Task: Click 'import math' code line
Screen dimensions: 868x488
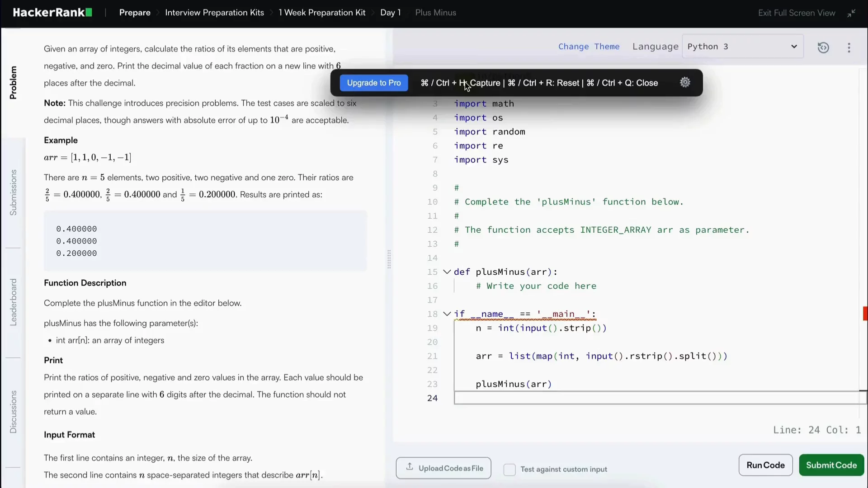Action: point(484,103)
